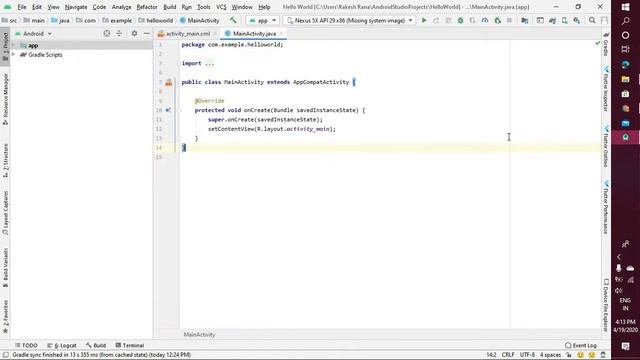Image resolution: width=640 pixels, height=360 pixels.
Task: Click the memory indicator trash icon in status bar
Action: pyautogui.click(x=603, y=355)
